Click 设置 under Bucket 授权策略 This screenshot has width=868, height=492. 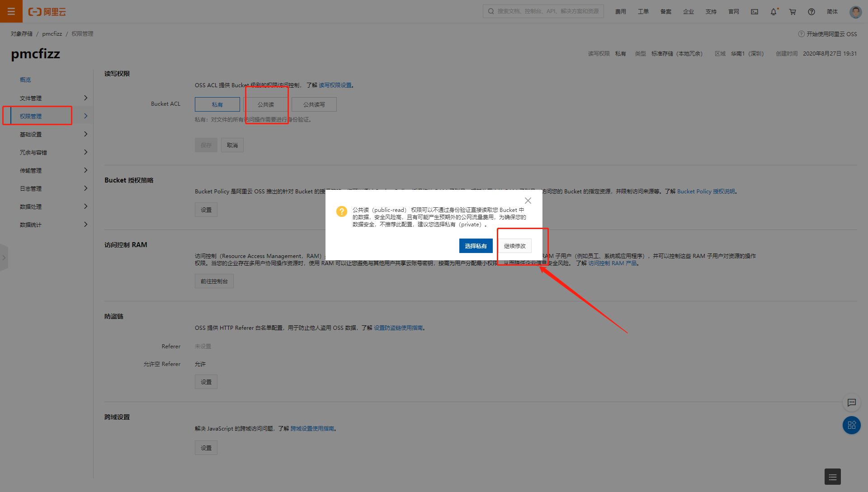[206, 210]
